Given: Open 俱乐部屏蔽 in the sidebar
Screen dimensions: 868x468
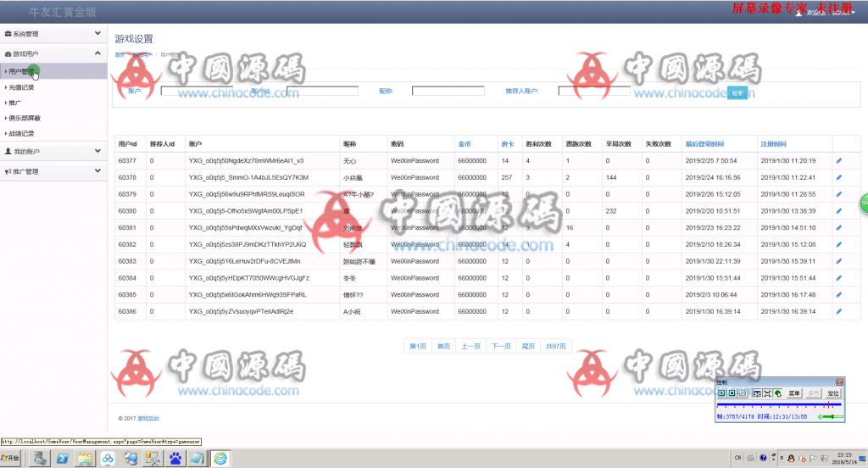Looking at the screenshot, I should click(x=25, y=118).
